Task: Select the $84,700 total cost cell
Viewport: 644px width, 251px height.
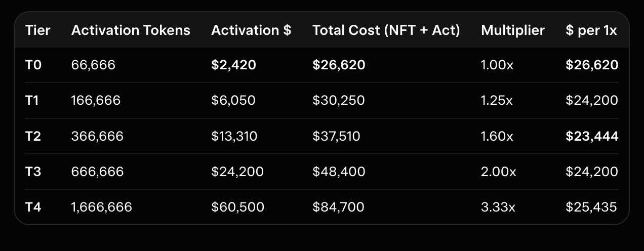Action: click(338, 206)
